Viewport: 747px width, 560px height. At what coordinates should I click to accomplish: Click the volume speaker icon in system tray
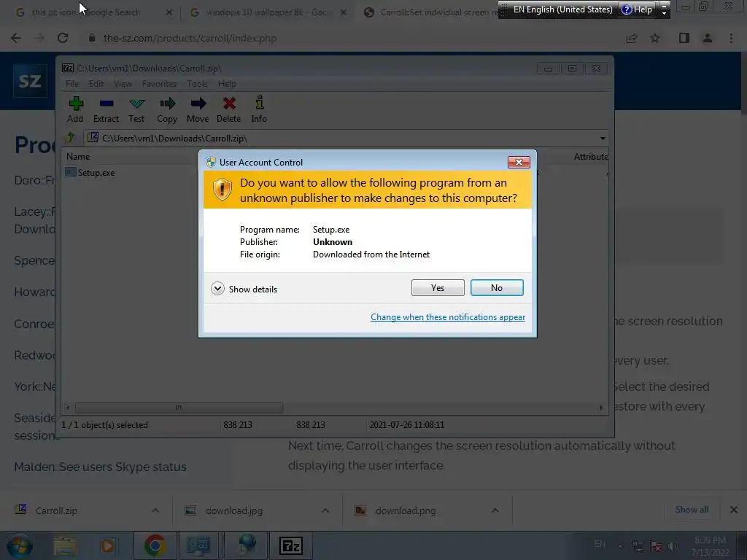(x=673, y=546)
